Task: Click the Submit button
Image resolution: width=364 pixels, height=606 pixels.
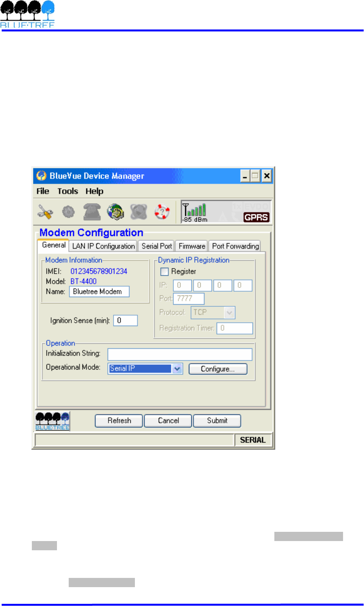Action: 217,421
